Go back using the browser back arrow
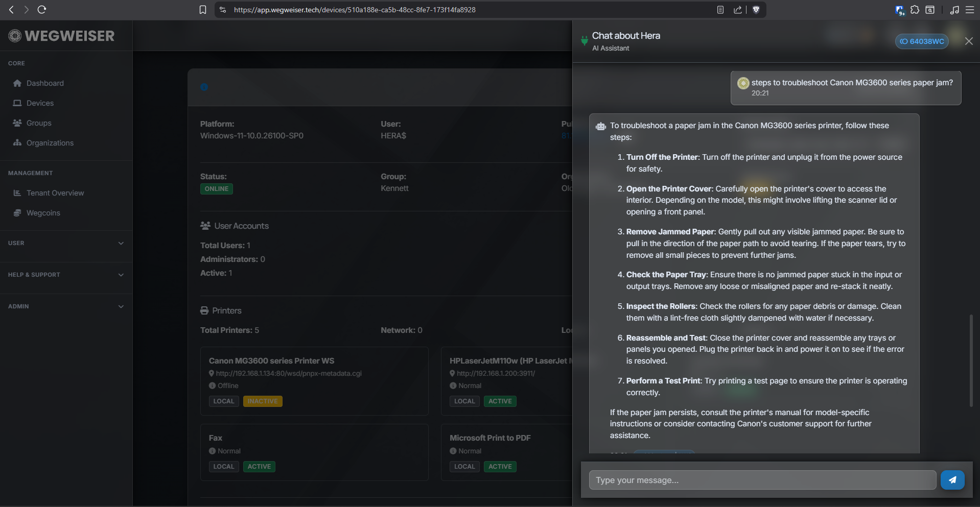 click(x=11, y=10)
